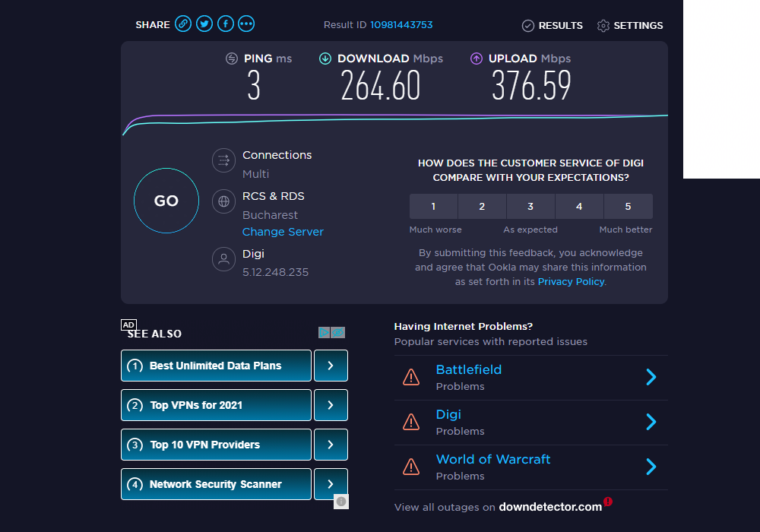Click the Change Server link

pos(283,232)
